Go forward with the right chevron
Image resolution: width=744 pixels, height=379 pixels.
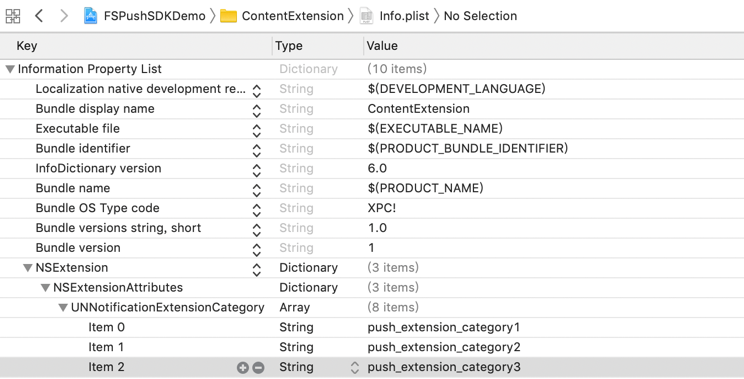point(64,16)
